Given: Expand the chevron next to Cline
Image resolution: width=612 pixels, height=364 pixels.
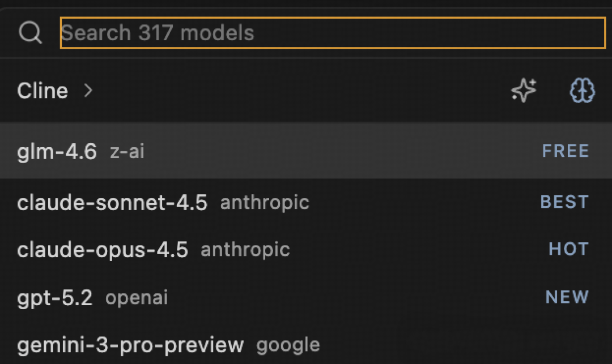Looking at the screenshot, I should (x=88, y=91).
